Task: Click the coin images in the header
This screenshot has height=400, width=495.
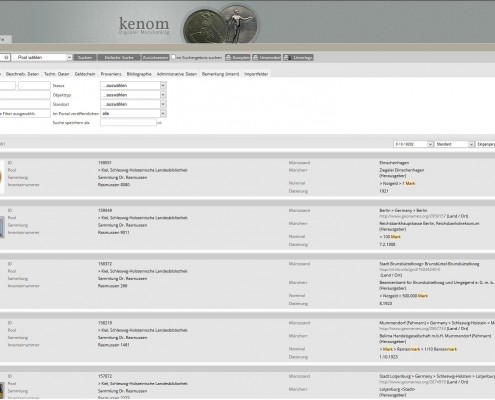Action: point(221,24)
